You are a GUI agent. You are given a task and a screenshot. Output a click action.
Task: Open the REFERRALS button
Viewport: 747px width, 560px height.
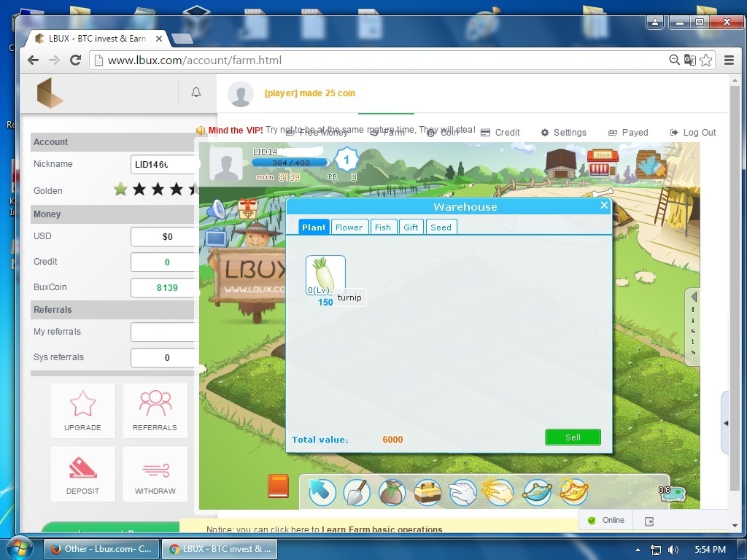pos(155,411)
